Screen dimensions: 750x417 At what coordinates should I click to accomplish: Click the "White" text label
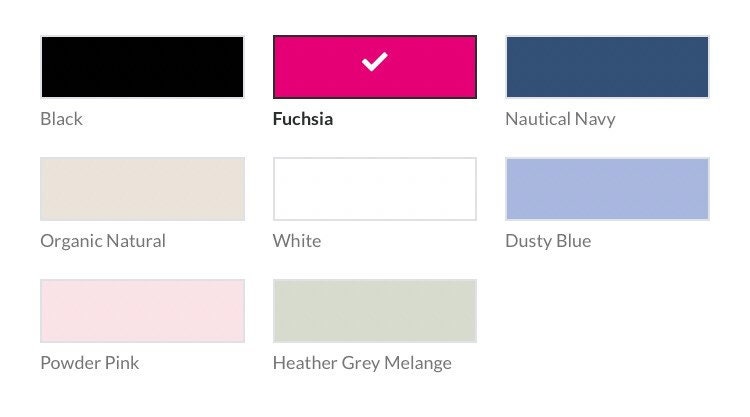coord(297,241)
